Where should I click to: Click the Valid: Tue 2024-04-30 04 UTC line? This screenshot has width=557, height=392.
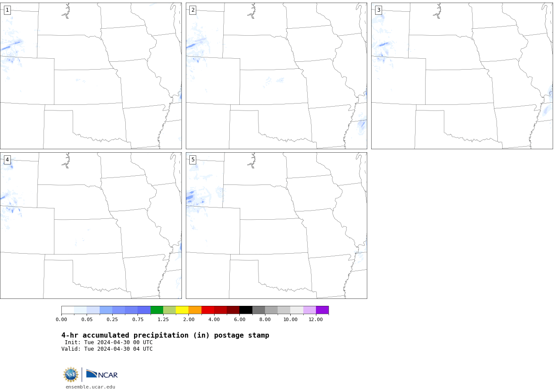107,349
